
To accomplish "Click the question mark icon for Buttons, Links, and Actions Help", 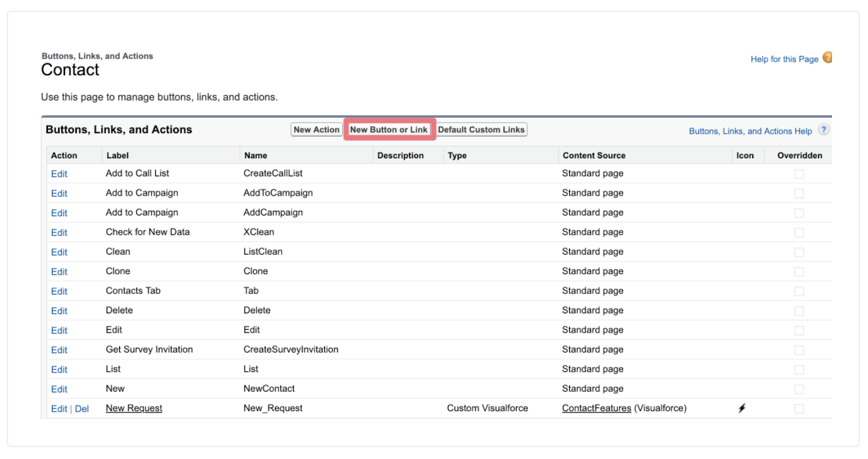I will click(x=824, y=130).
